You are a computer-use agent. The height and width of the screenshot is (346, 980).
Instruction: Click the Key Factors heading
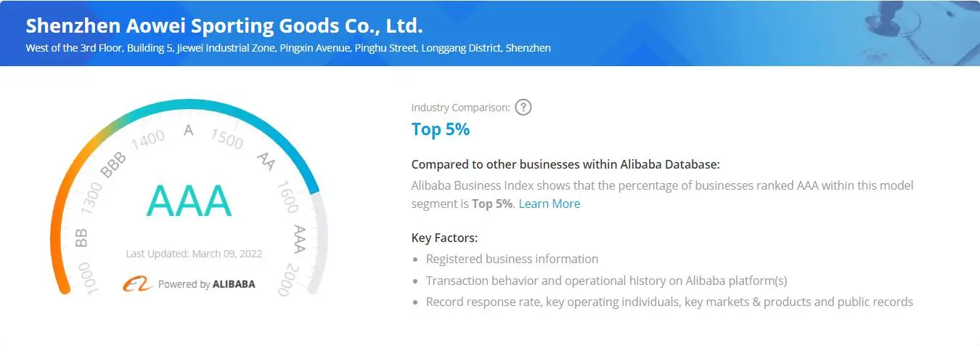pyautogui.click(x=444, y=238)
